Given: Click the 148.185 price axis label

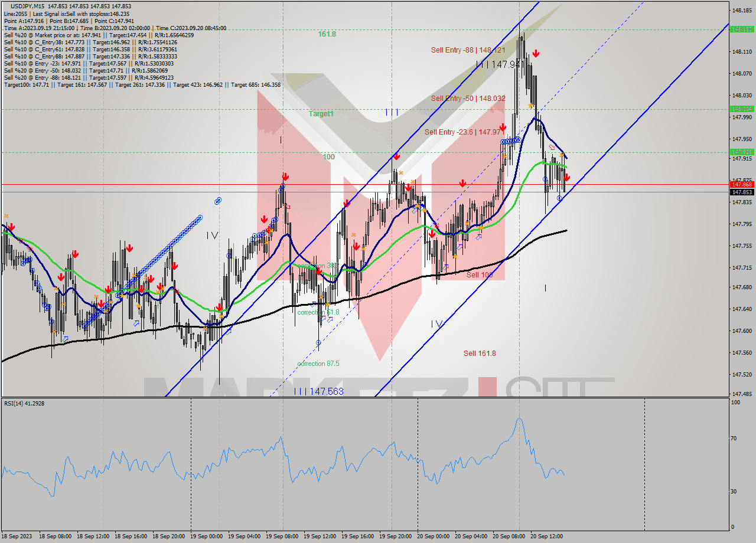Looking at the screenshot, I should [x=742, y=11].
